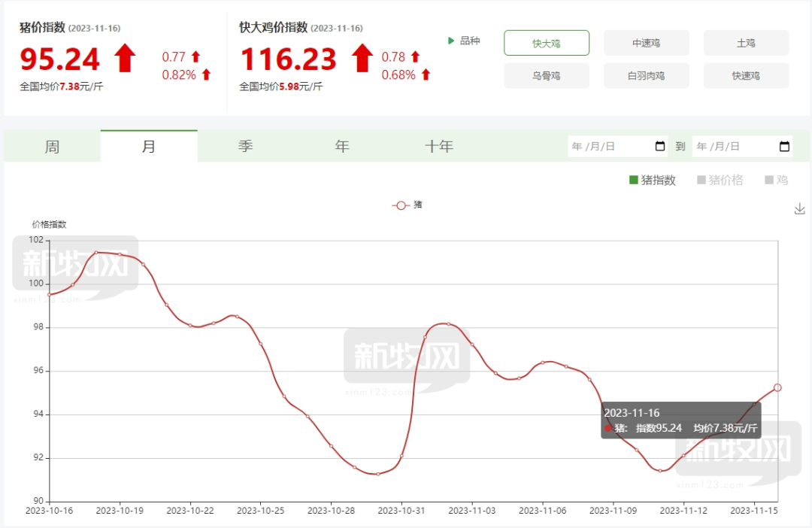This screenshot has width=812, height=528.
Task: Pick the 土鸡 variety button
Action: (x=747, y=43)
